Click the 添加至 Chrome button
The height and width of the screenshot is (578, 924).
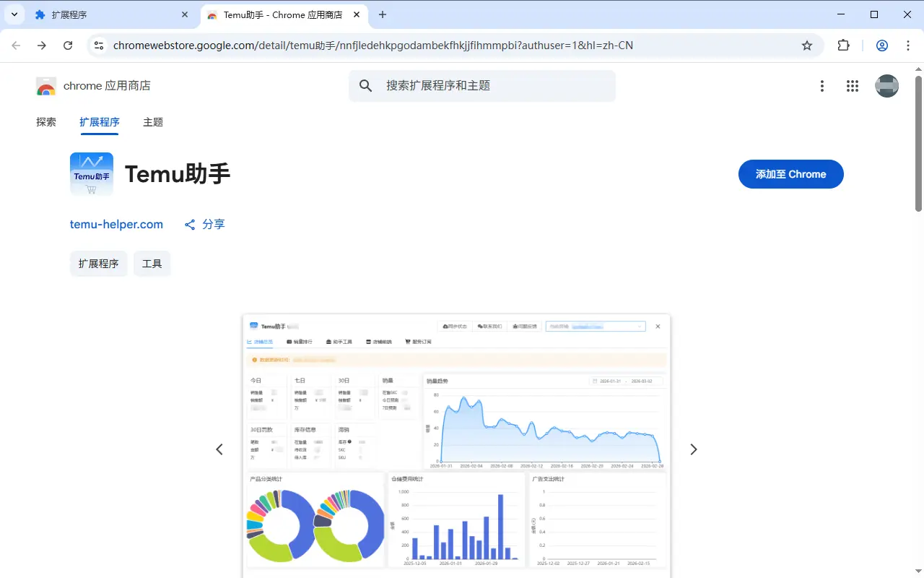point(790,174)
